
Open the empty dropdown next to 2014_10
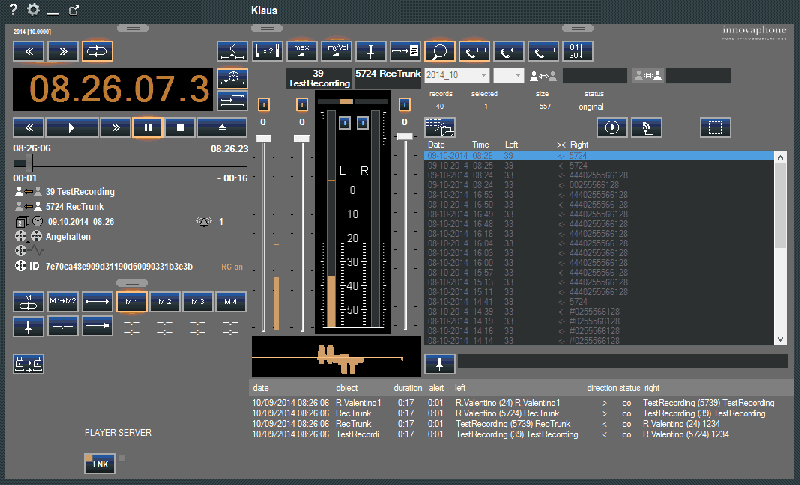click(x=509, y=75)
